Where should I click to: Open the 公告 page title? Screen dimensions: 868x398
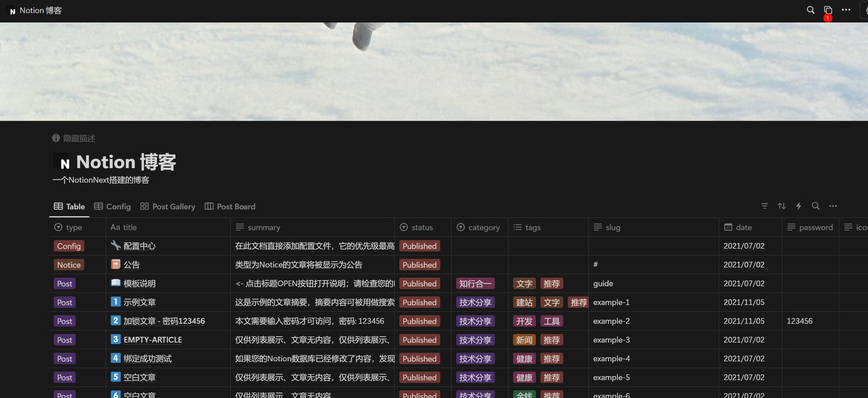point(132,265)
